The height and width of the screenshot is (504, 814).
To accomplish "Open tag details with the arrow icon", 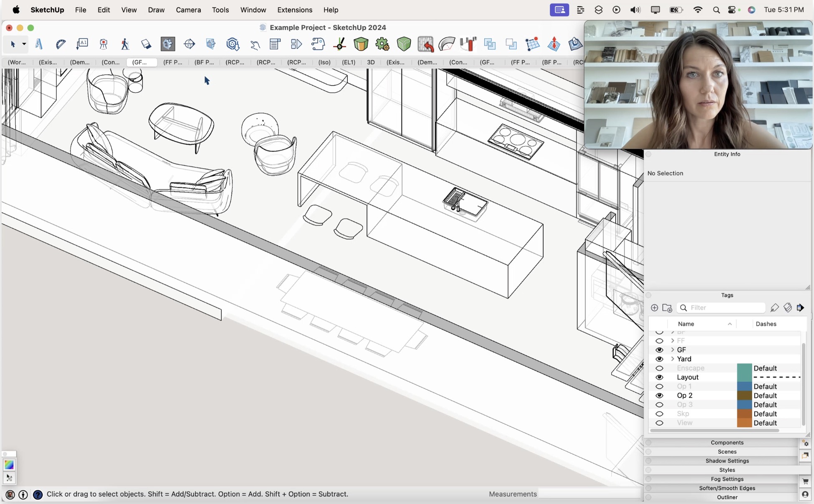I will click(801, 308).
